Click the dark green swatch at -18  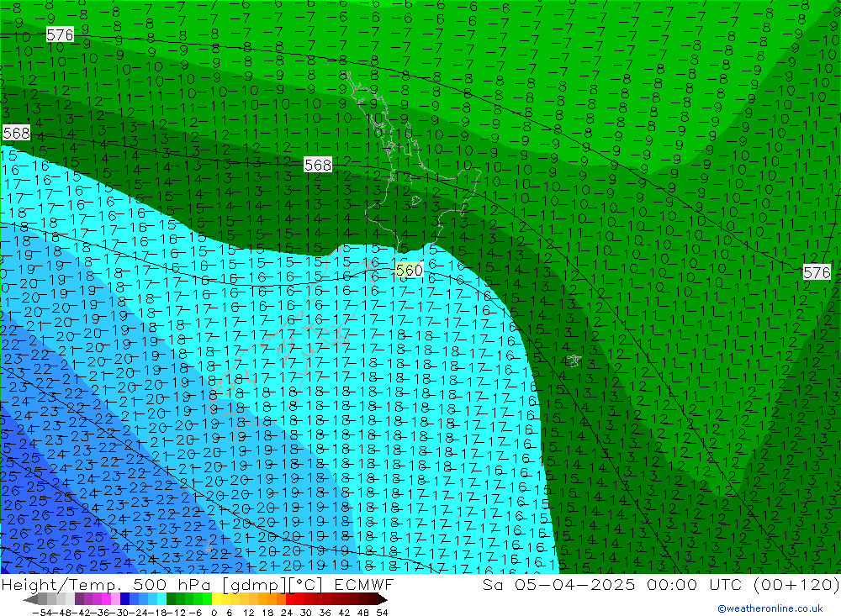171,599
